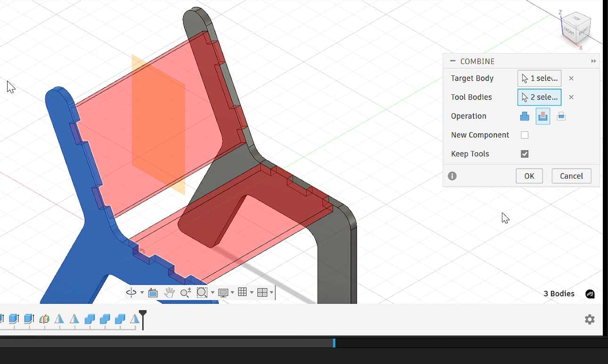Image resolution: width=608 pixels, height=364 pixels.
Task: Open the Orbit type dropdown arrow
Action: point(142,293)
